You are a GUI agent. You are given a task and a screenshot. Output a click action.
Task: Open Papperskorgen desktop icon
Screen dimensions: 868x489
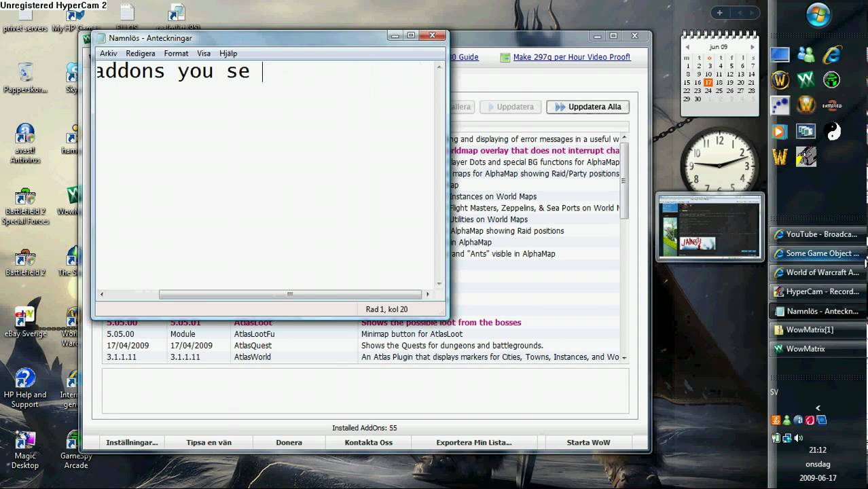click(25, 78)
